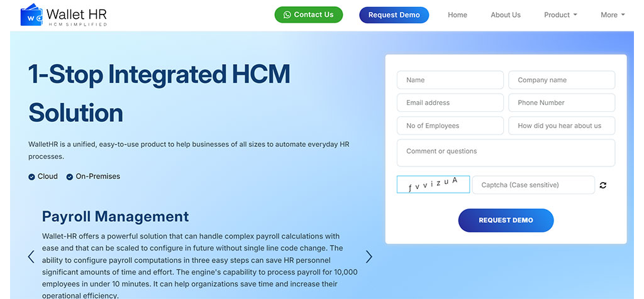Click the Phone Number field
Screen dimensions: 644x299
click(x=562, y=102)
